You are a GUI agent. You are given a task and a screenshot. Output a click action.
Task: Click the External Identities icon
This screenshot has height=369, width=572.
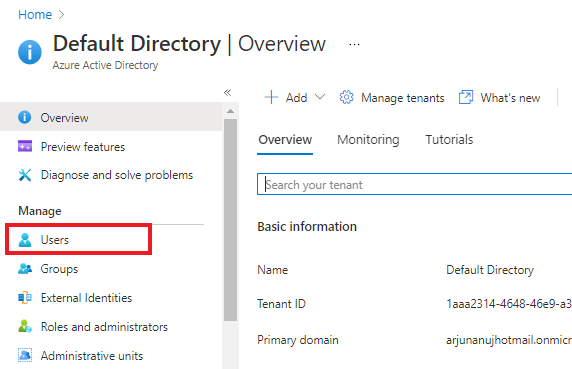(x=25, y=298)
